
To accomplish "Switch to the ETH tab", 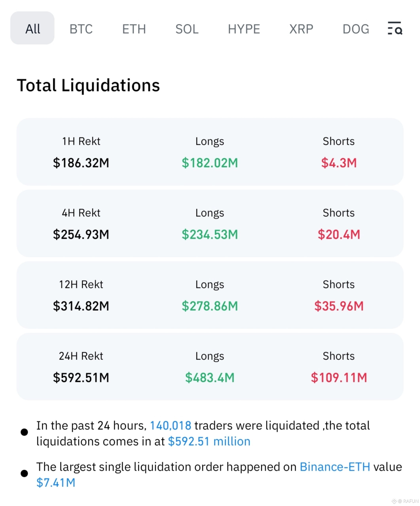I will [134, 29].
